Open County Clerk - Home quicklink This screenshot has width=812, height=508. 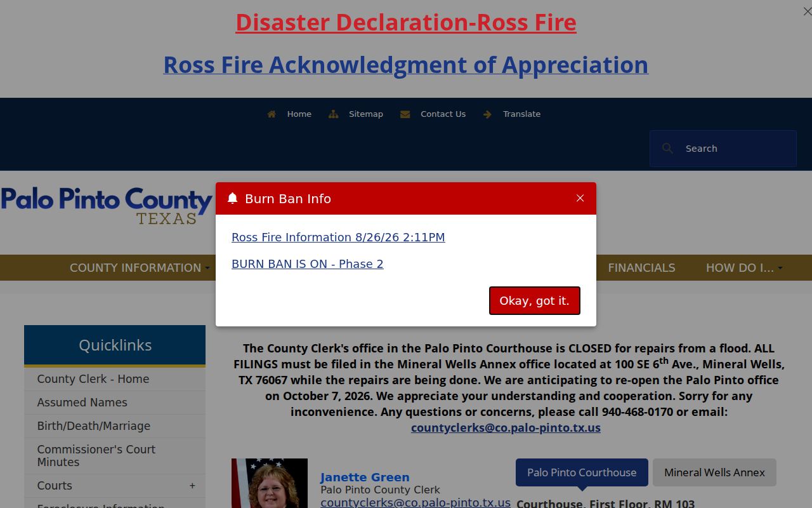point(115,379)
